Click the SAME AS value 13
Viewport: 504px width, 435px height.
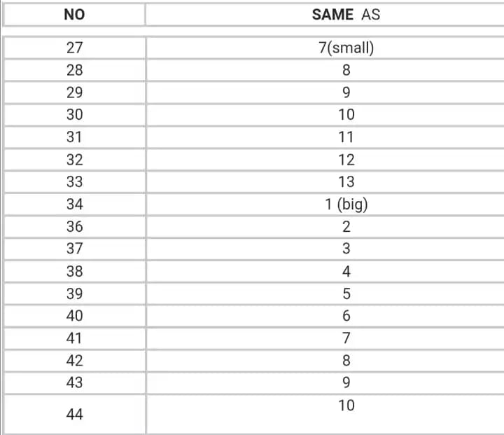point(346,182)
